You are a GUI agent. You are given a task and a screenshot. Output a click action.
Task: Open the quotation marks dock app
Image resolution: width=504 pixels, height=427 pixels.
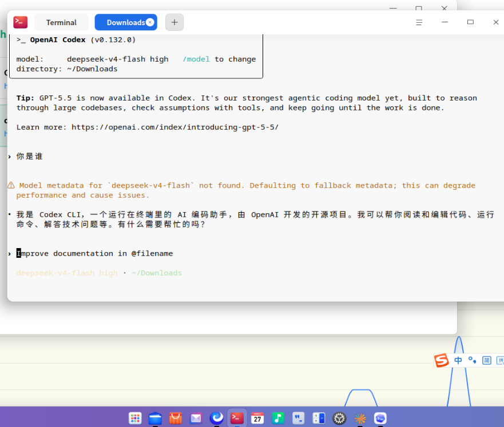pyautogui.click(x=298, y=418)
